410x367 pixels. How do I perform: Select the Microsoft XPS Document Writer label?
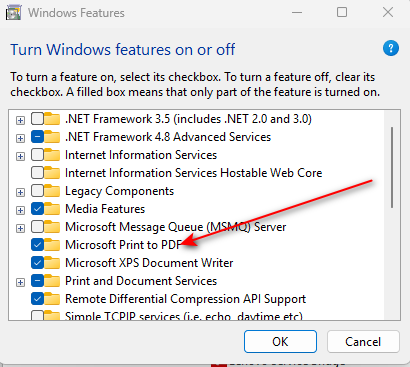(x=149, y=263)
